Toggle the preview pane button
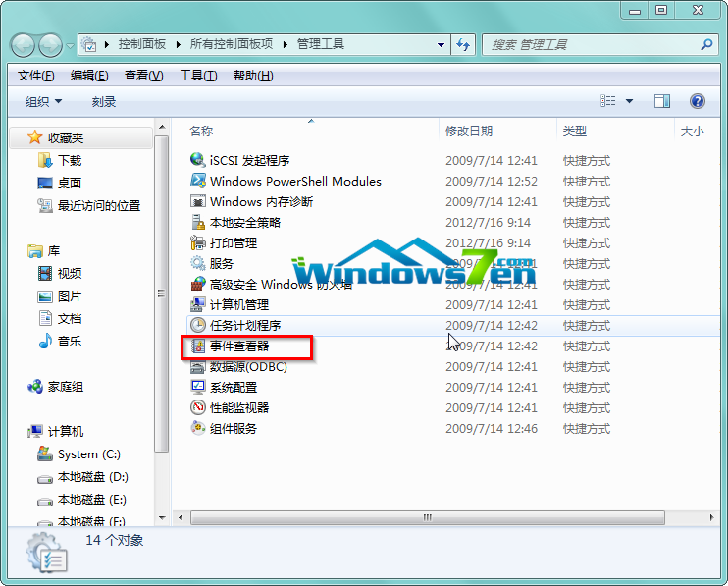This screenshot has height=586, width=728. tap(662, 101)
